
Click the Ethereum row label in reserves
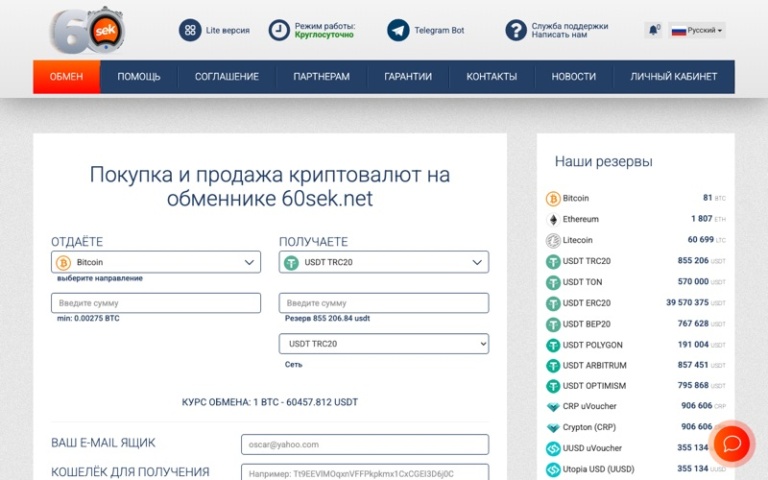point(580,219)
